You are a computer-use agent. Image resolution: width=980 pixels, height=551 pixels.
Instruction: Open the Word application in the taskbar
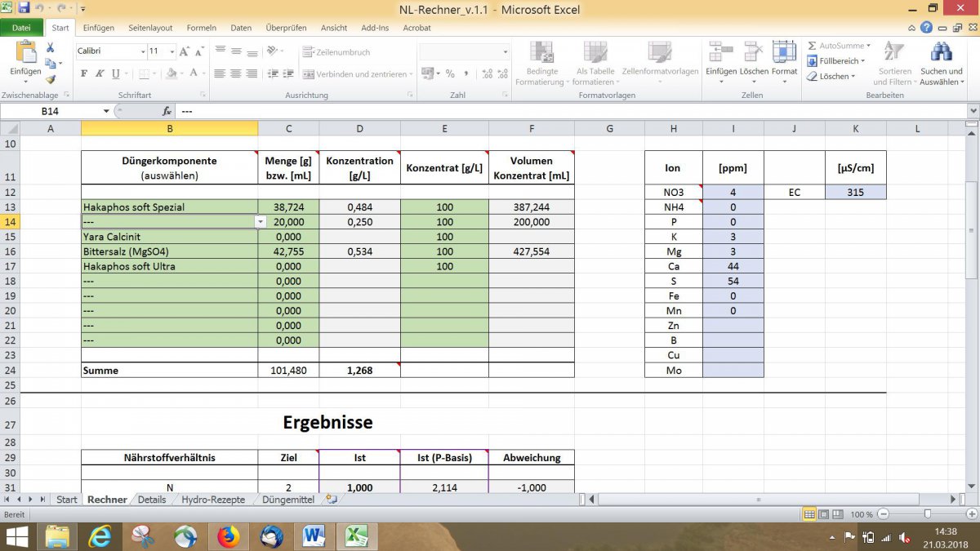[313, 536]
